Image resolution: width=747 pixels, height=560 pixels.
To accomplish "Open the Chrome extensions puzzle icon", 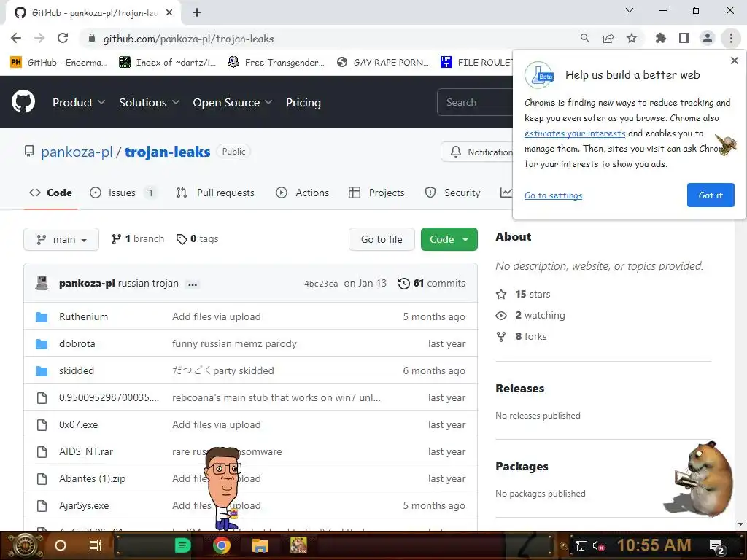I will tap(660, 38).
